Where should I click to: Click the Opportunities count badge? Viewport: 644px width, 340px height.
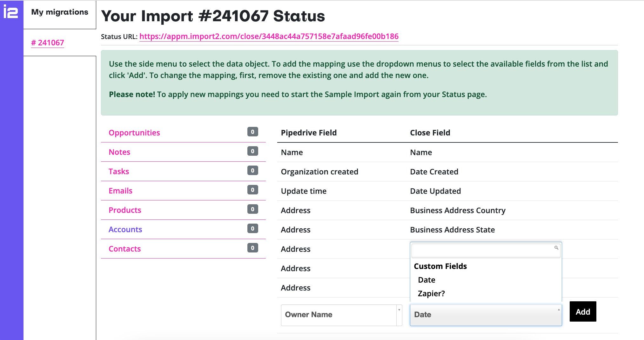(x=253, y=132)
